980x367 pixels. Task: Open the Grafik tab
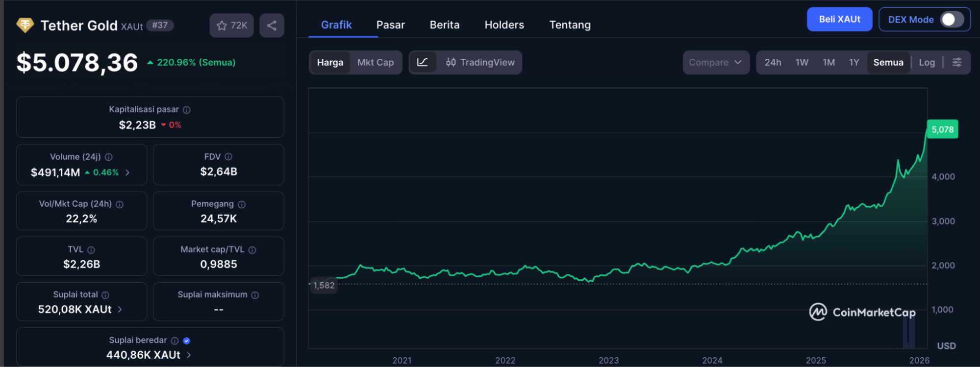(x=336, y=25)
